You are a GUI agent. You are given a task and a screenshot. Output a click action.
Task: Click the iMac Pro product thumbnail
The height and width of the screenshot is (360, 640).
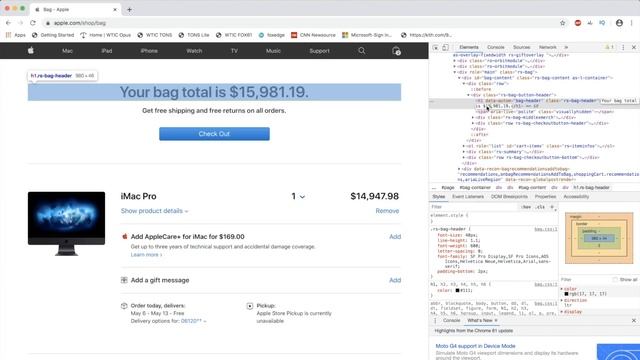coord(66,223)
